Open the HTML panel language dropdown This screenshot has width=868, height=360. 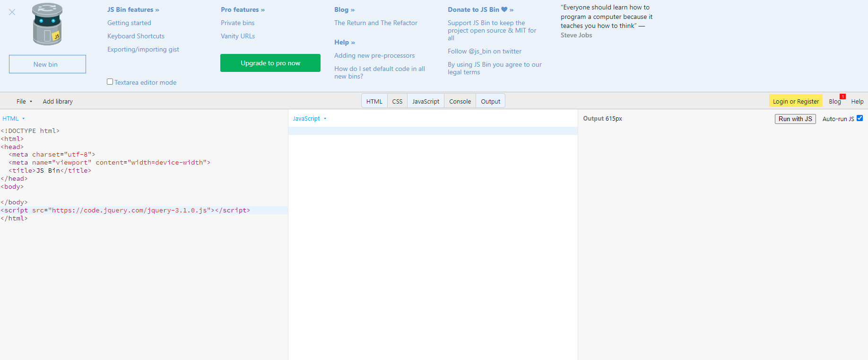(14, 119)
